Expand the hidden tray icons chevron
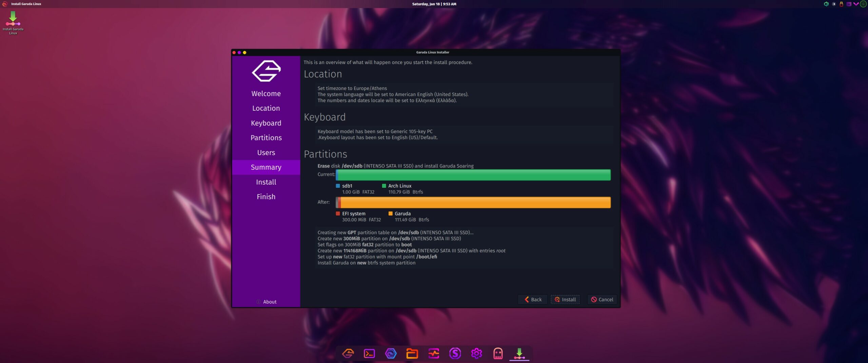 [x=856, y=4]
